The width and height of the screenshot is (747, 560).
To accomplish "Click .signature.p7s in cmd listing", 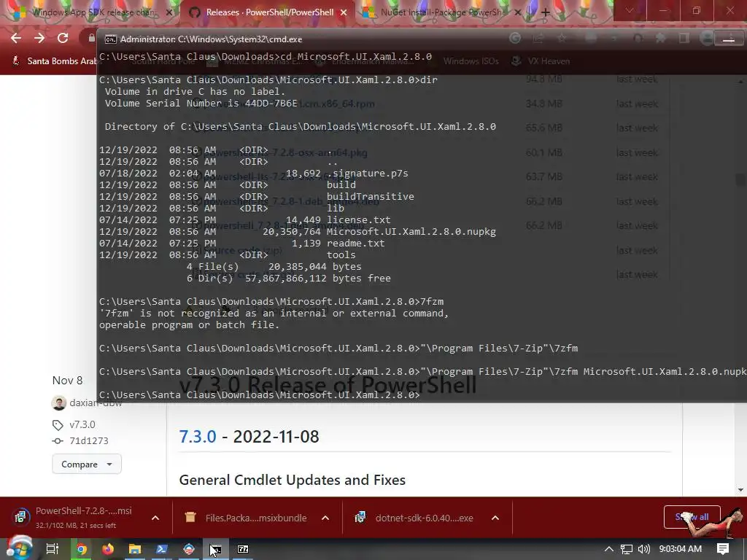I will click(368, 174).
